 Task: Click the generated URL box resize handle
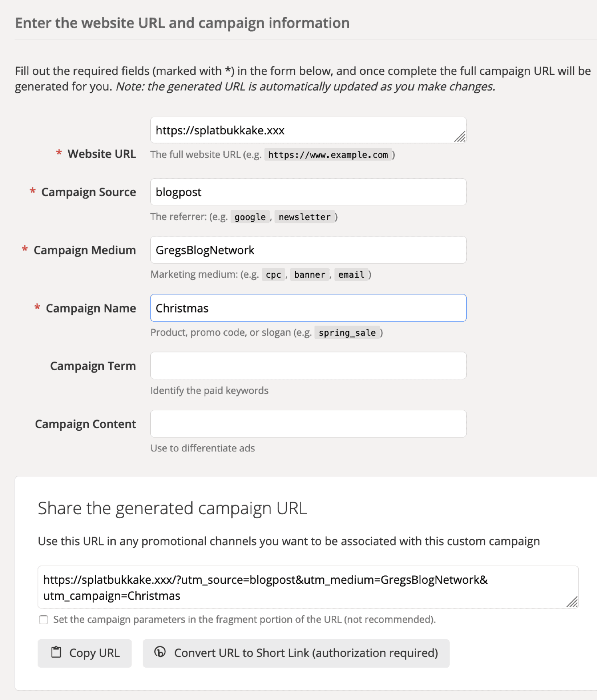tap(572, 602)
